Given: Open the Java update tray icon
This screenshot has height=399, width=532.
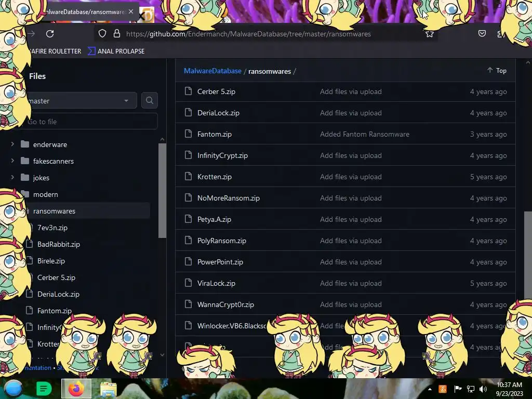Looking at the screenshot, I should (x=443, y=389).
